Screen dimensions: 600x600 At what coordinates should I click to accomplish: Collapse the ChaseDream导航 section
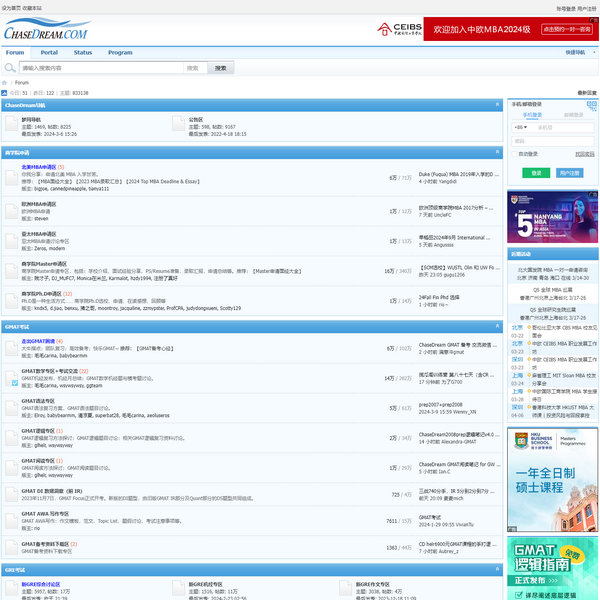[x=497, y=104]
